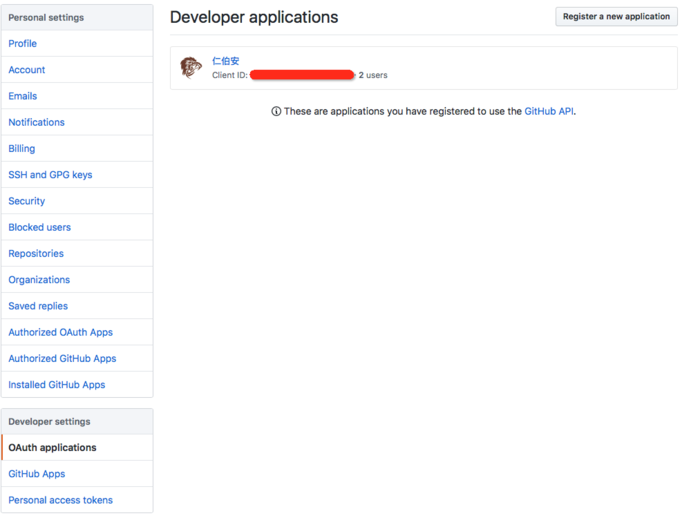Open Organizations in the sidebar

[x=39, y=280]
